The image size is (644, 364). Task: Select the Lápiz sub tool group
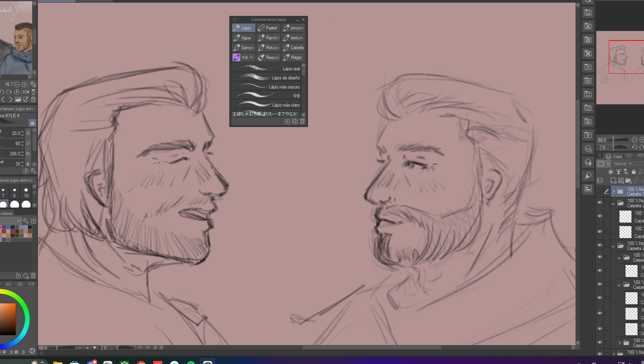243,28
